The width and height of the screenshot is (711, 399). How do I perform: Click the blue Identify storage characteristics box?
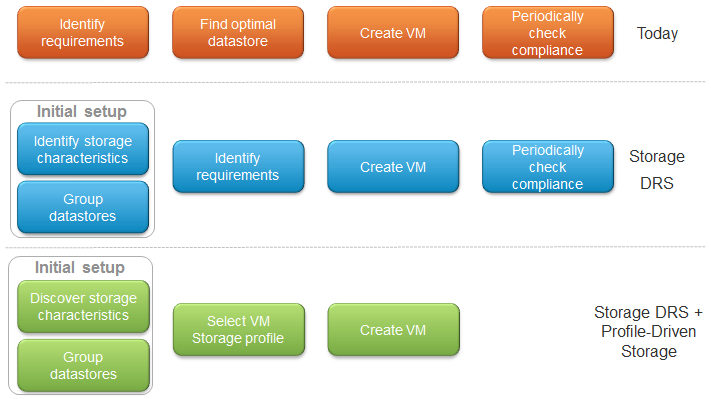pyautogui.click(x=83, y=149)
